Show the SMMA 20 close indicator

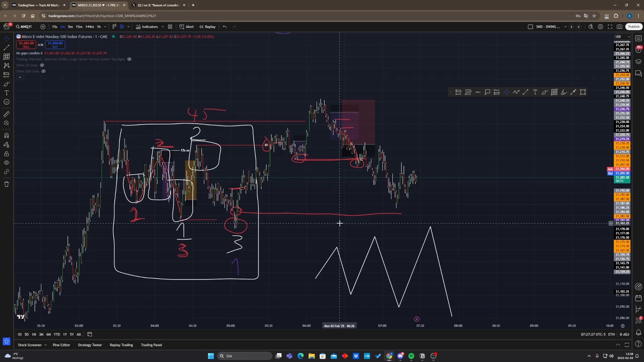(42, 65)
